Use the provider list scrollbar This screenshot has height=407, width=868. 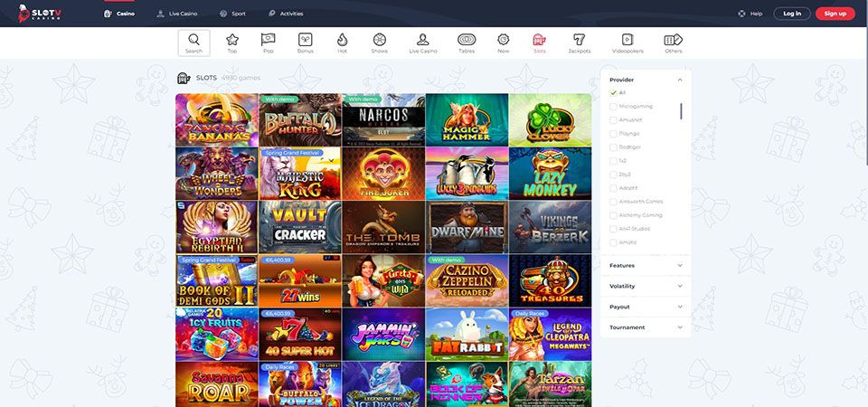coord(681,110)
